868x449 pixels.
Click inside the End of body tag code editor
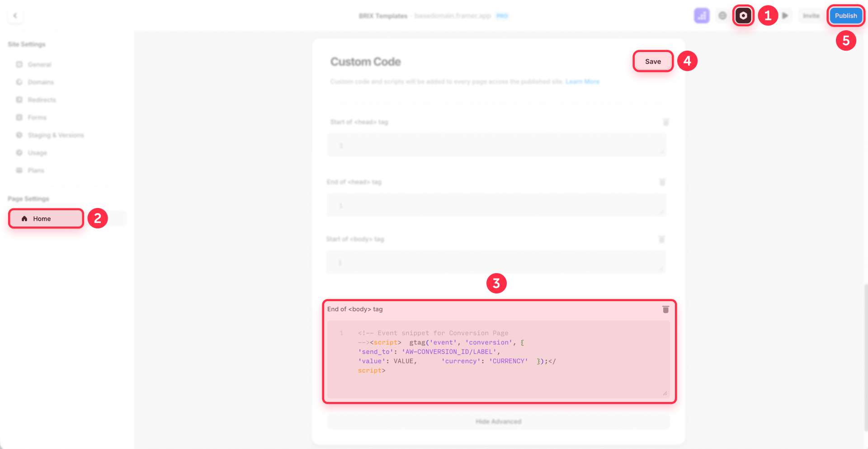pos(497,357)
